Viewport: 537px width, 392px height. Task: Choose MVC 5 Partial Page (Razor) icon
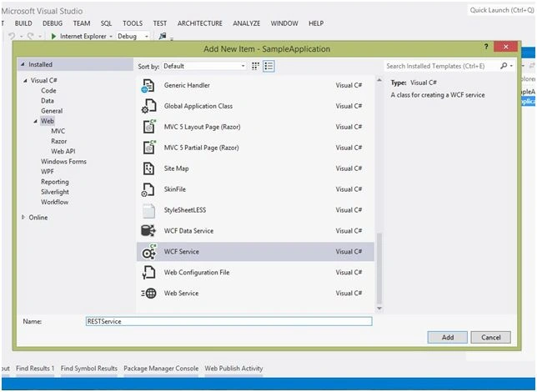(149, 148)
